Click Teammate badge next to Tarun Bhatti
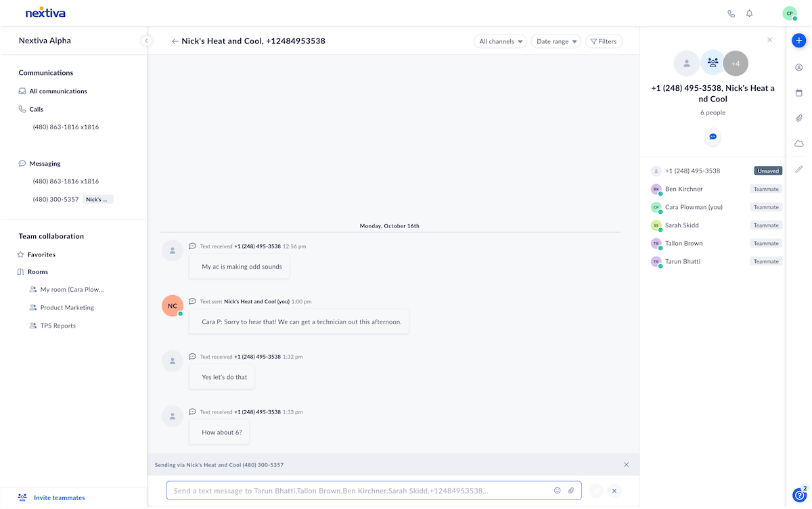This screenshot has width=812, height=509. 766,261
